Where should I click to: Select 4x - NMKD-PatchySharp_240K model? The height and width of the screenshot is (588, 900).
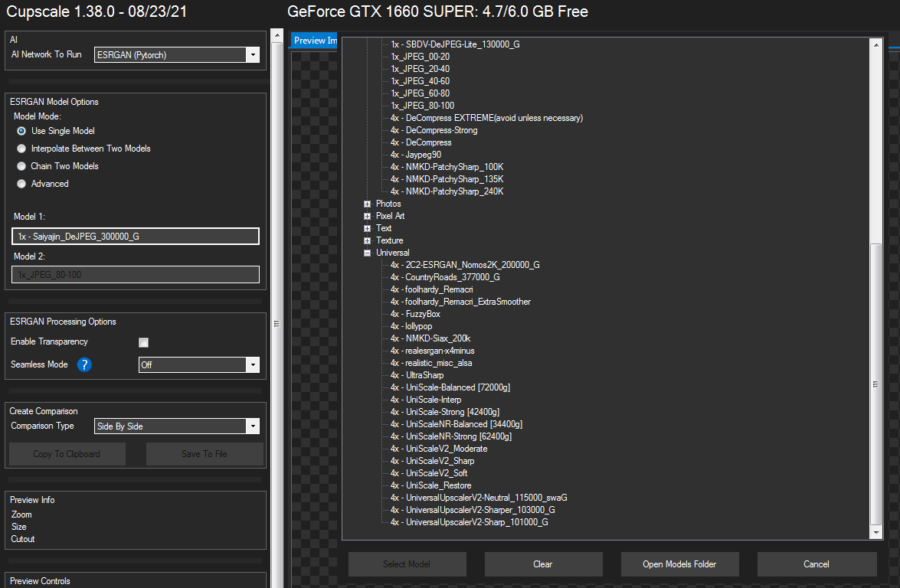tap(447, 191)
